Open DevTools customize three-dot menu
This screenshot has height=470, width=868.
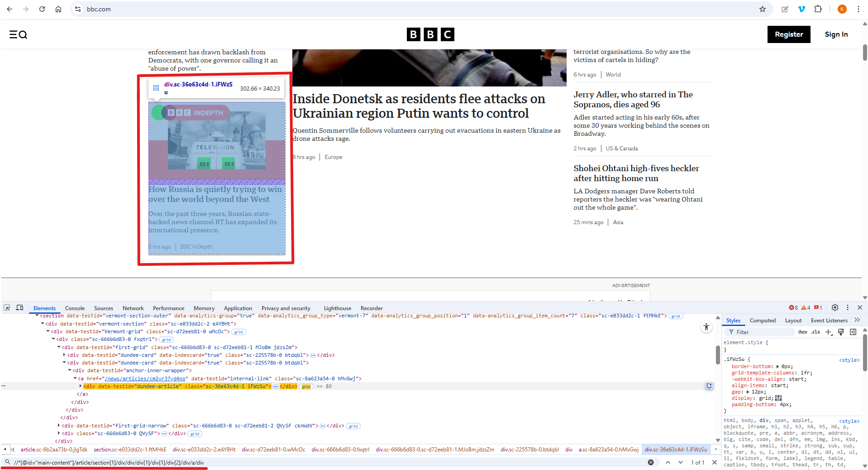point(848,307)
